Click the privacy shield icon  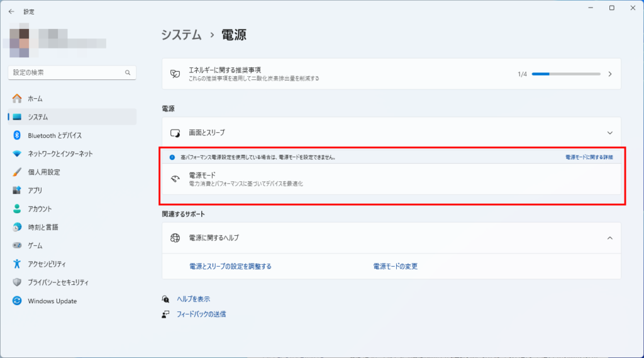tap(17, 282)
